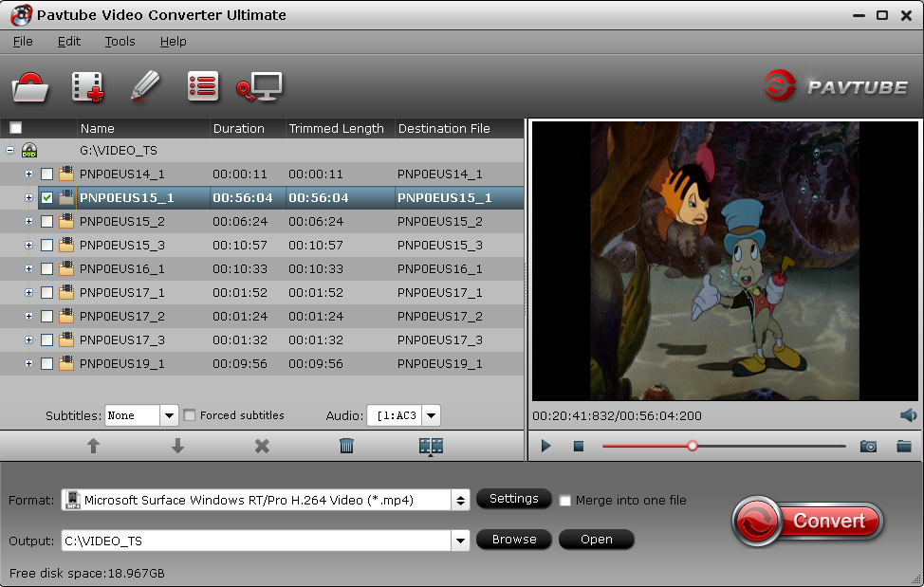Viewport: 924px width, 587px height.
Task: Click the Pavtube logo
Action: pyautogui.click(x=836, y=86)
